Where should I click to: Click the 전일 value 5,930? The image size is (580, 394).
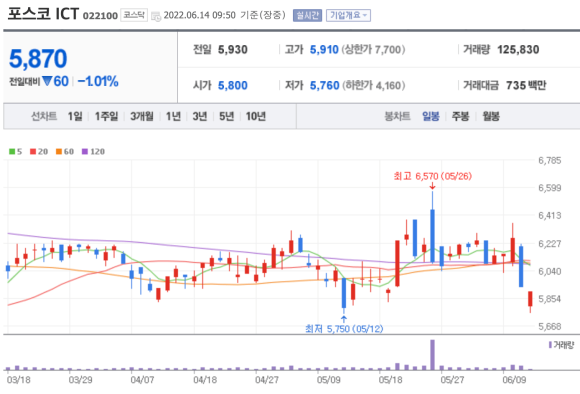coord(233,50)
